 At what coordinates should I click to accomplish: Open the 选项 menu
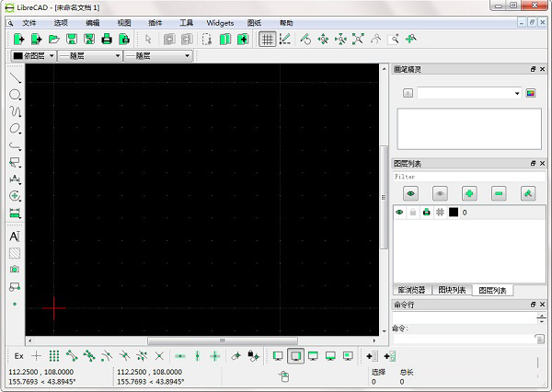coord(61,23)
